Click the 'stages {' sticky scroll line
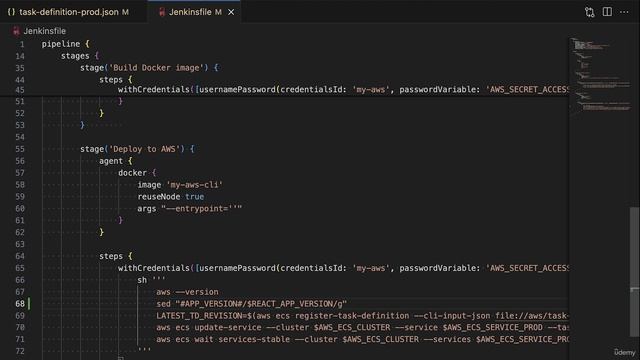640x360 pixels. click(x=80, y=56)
